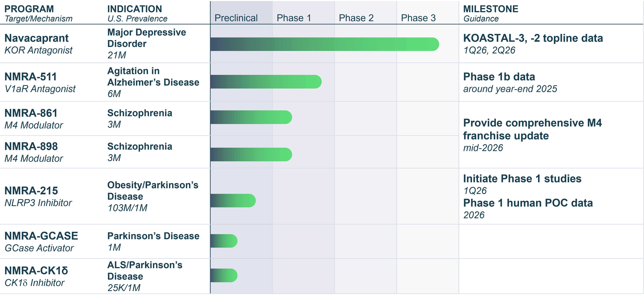Click the Phase 2 column header
The height and width of the screenshot is (299, 644).
point(356,18)
